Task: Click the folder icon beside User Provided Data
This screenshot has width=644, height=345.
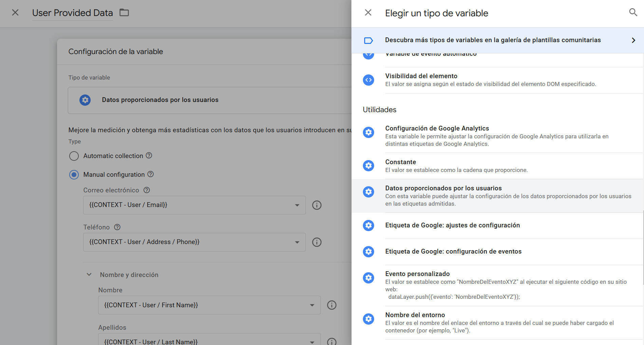Action: coord(124,13)
